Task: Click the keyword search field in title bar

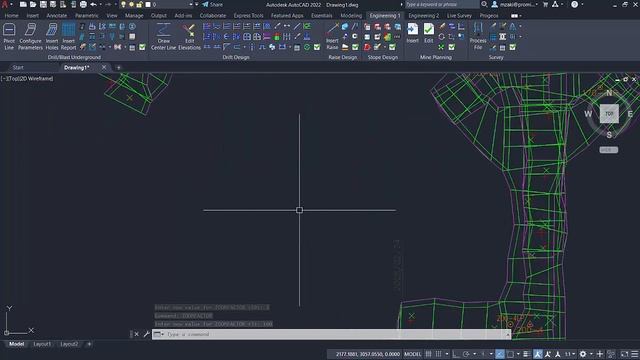Action: (442, 4)
